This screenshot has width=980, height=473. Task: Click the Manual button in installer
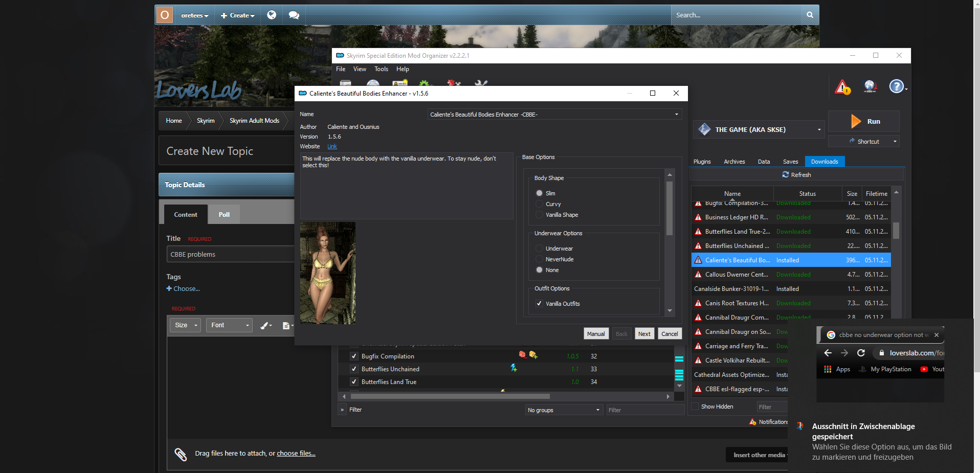pos(596,334)
